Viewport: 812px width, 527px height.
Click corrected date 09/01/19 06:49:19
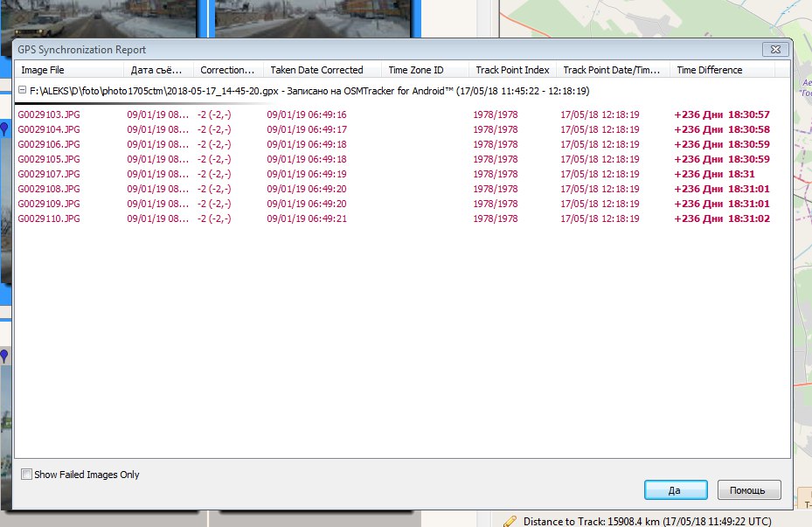coord(307,174)
